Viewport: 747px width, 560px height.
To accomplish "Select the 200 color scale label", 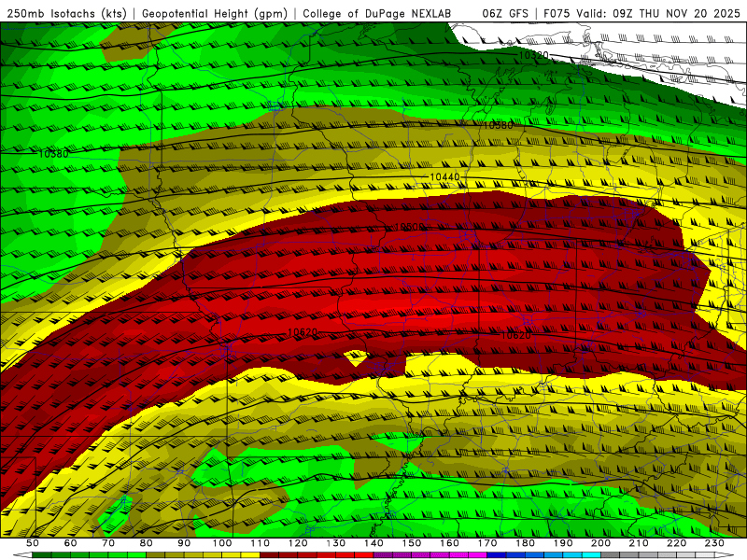I will coord(600,543).
